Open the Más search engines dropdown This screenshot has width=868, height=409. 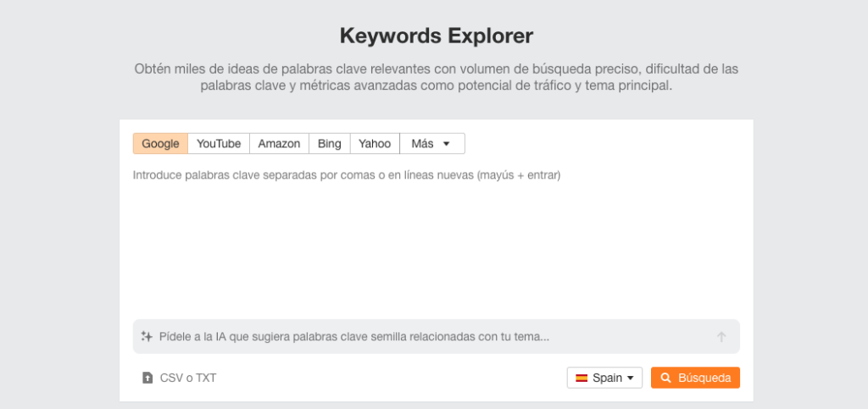(x=432, y=144)
